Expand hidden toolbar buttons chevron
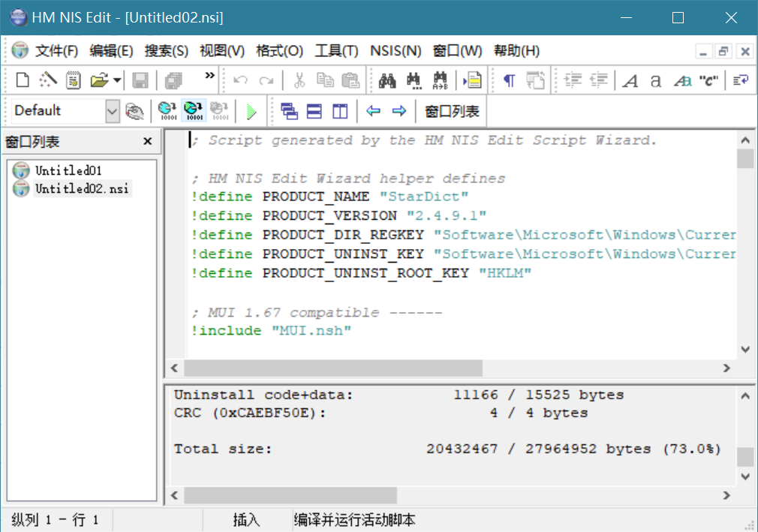Screen dimensions: 758x532 coord(209,76)
